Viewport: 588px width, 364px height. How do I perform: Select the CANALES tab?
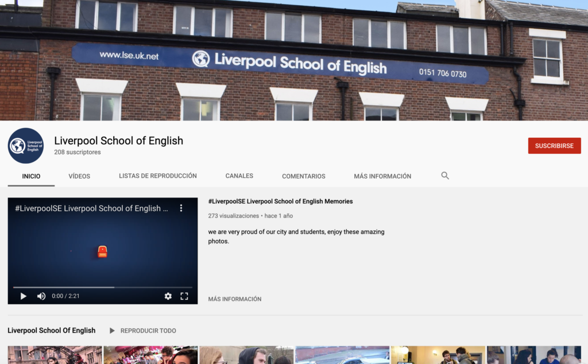click(239, 176)
